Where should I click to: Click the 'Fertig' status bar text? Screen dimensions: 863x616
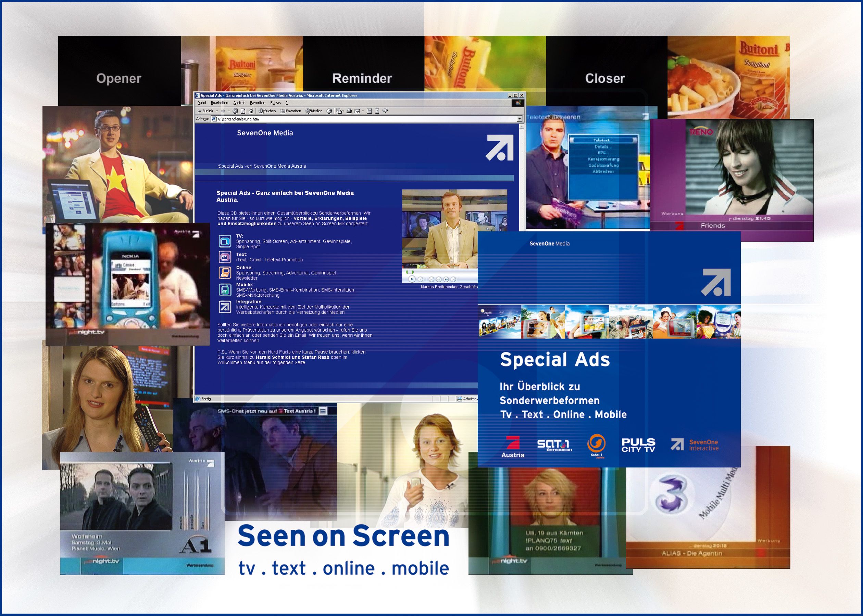206,399
